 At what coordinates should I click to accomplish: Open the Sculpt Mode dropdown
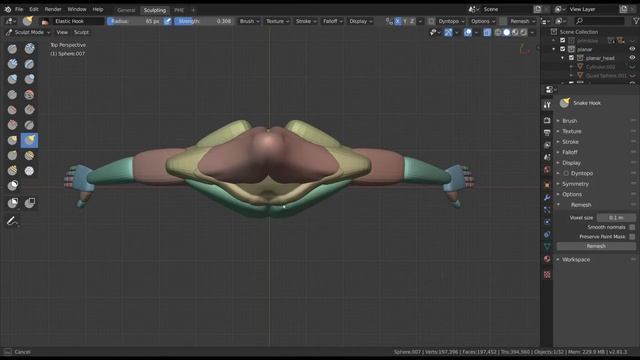(x=28, y=32)
